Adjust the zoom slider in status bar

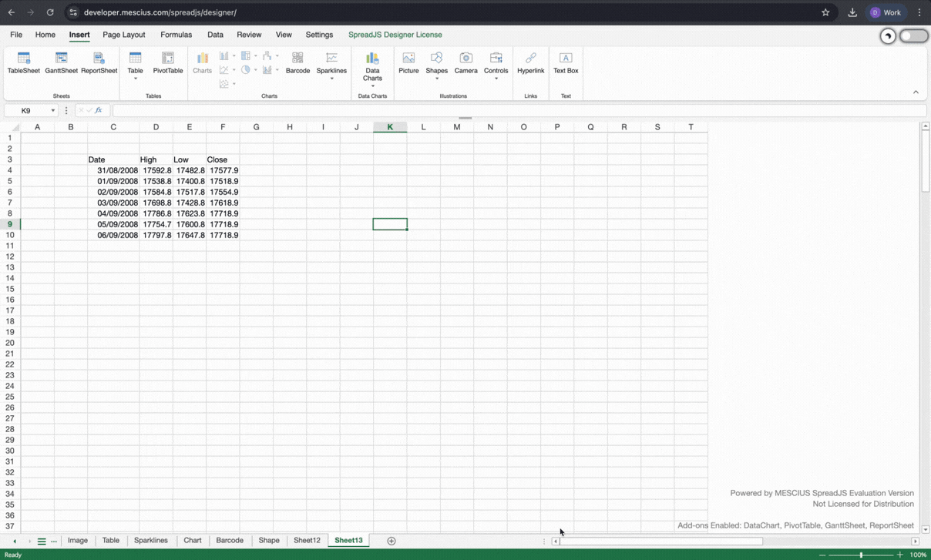[x=861, y=555]
